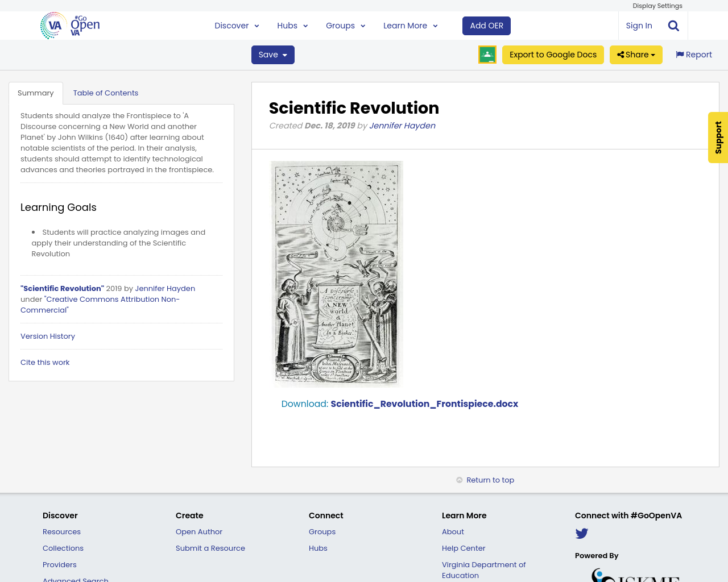
Task: Click the frontispiece engraving image
Action: point(337,273)
